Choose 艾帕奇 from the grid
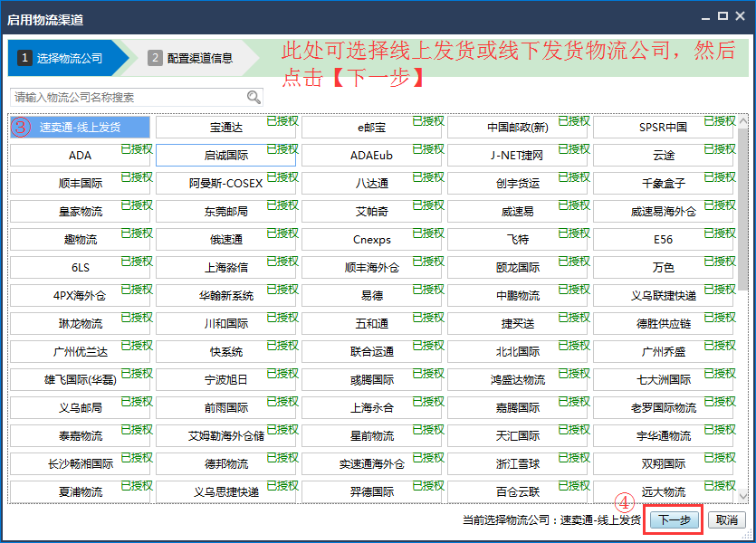Image resolution: width=756 pixels, height=543 pixels. (x=372, y=211)
